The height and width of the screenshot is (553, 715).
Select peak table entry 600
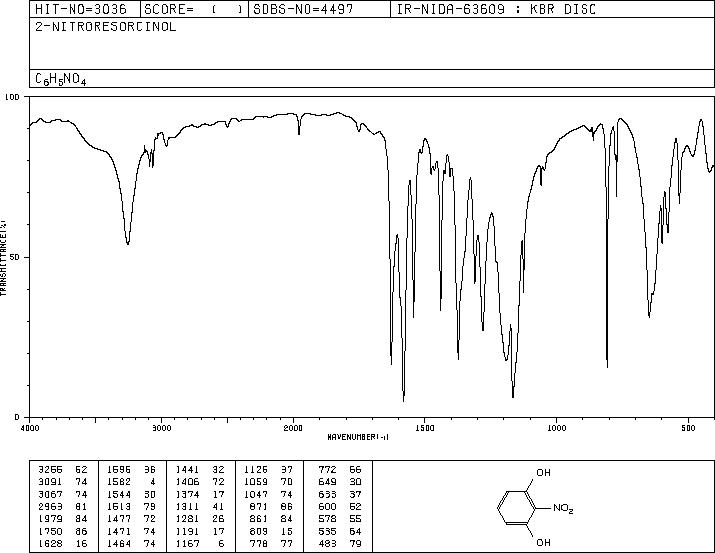pyautogui.click(x=327, y=506)
